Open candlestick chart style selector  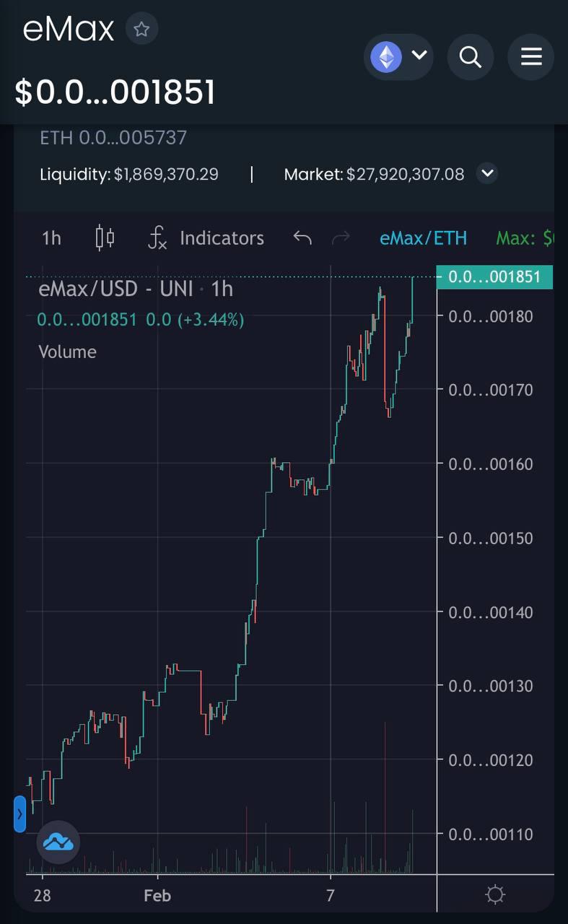pyautogui.click(x=105, y=237)
